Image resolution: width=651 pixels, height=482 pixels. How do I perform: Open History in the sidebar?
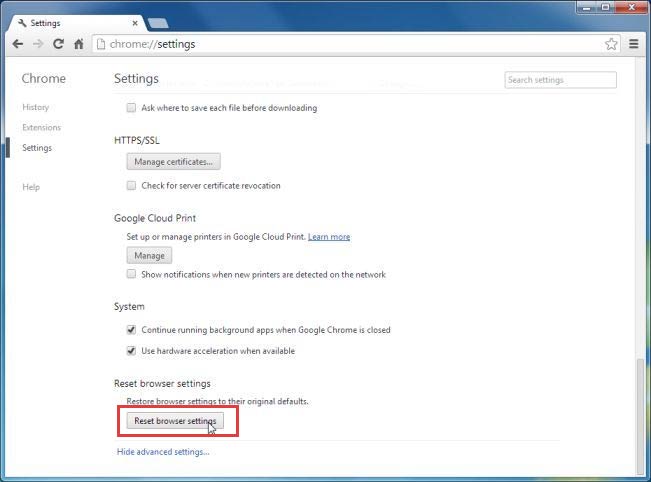click(x=36, y=107)
